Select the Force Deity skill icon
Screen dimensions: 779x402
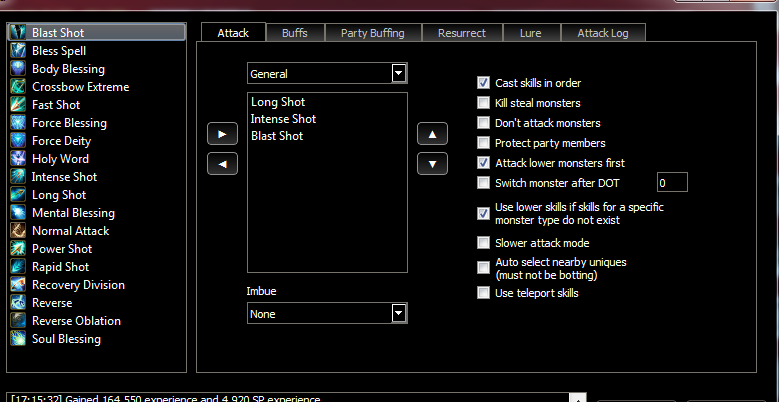[x=18, y=141]
